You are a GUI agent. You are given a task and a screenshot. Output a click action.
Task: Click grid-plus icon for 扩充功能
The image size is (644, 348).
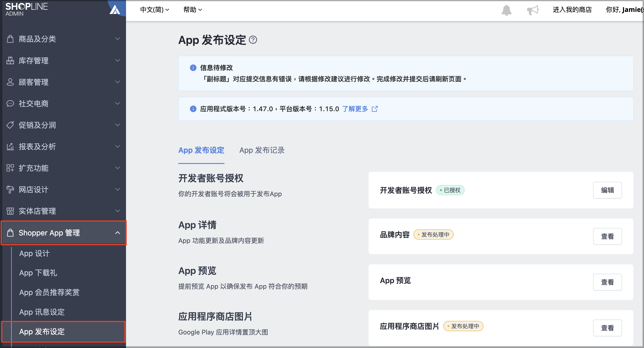[x=10, y=168]
